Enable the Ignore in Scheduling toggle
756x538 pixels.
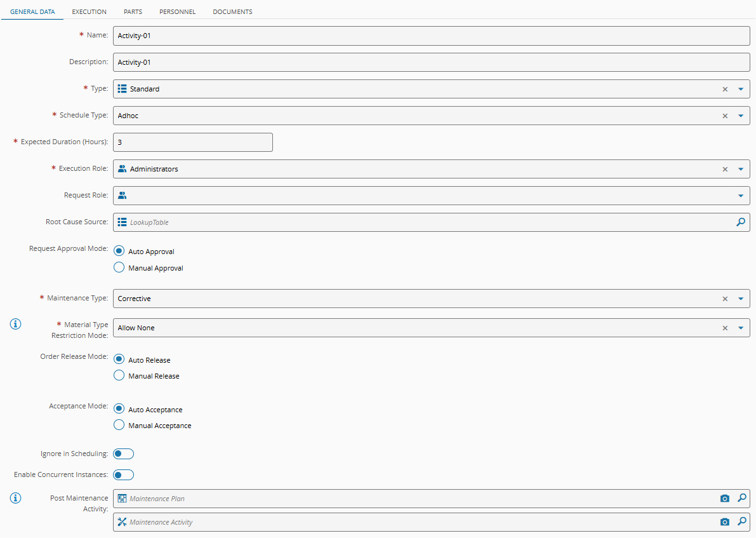point(123,454)
